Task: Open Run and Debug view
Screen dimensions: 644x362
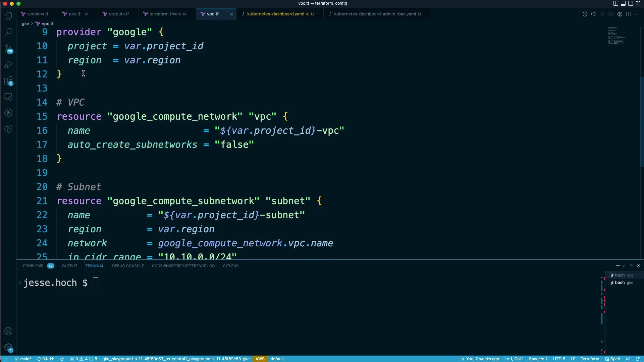Action: click(x=8, y=64)
